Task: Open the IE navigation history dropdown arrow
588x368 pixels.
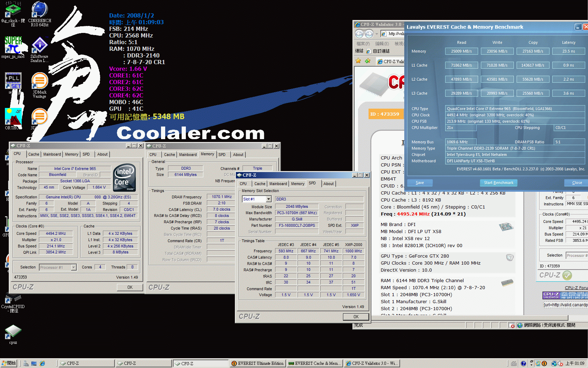Action: (x=377, y=34)
